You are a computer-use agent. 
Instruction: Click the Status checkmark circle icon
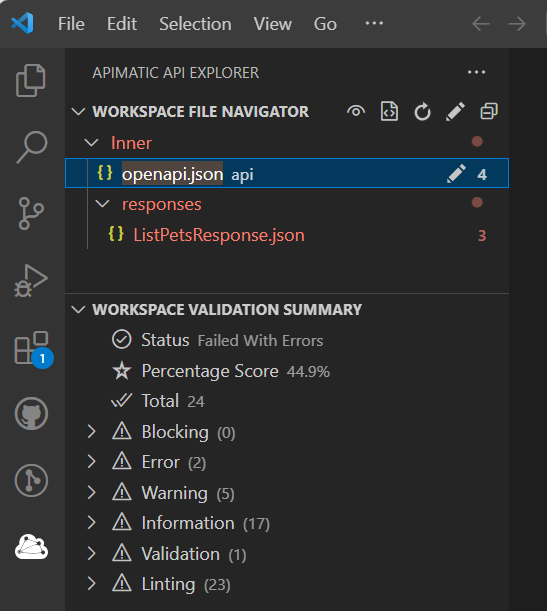122,339
